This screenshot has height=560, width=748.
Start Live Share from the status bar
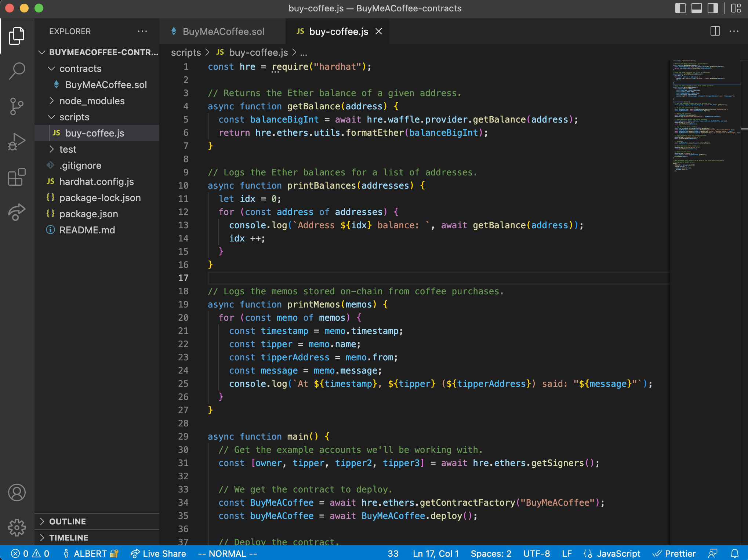pos(158,553)
